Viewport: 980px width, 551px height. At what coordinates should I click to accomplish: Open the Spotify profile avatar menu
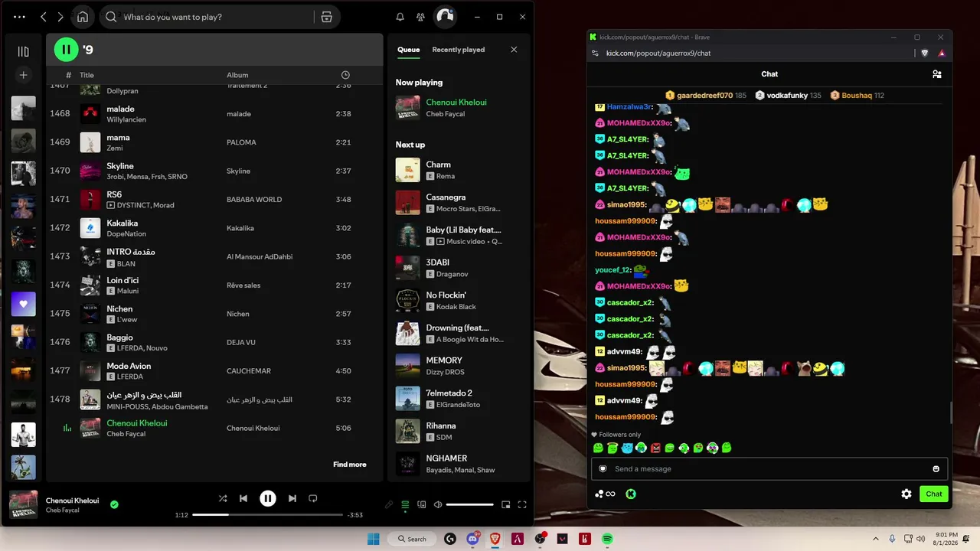click(x=445, y=17)
